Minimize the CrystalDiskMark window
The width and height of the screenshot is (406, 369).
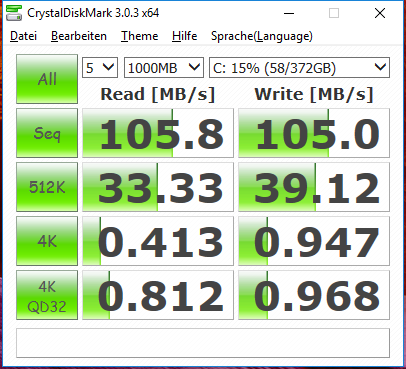[289, 13]
